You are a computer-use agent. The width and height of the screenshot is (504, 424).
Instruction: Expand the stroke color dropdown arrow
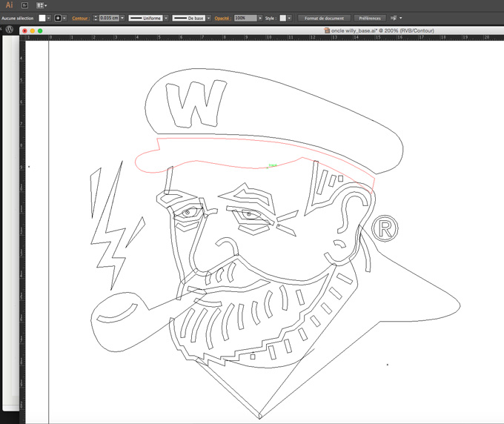64,18
